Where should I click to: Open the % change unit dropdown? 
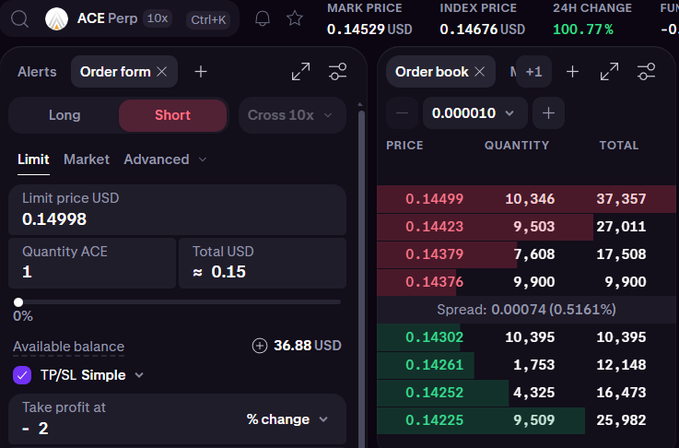(288, 419)
